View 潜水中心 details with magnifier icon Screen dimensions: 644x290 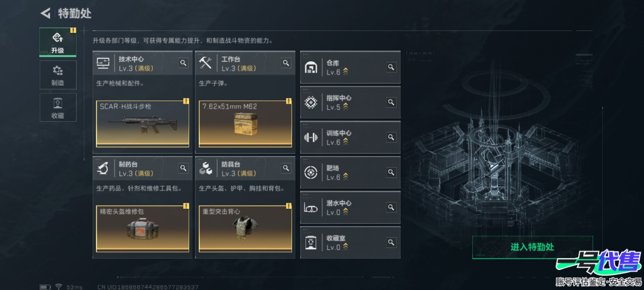tap(391, 208)
